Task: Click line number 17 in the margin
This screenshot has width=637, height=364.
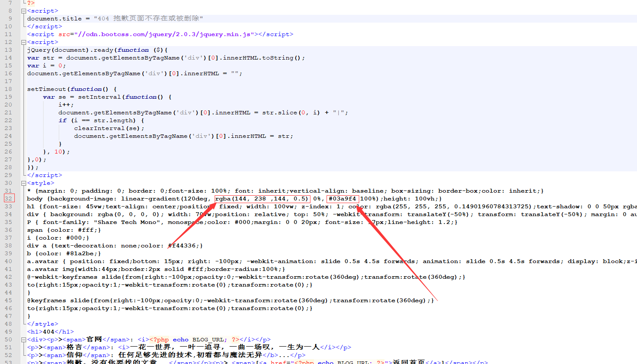Action: point(9,81)
